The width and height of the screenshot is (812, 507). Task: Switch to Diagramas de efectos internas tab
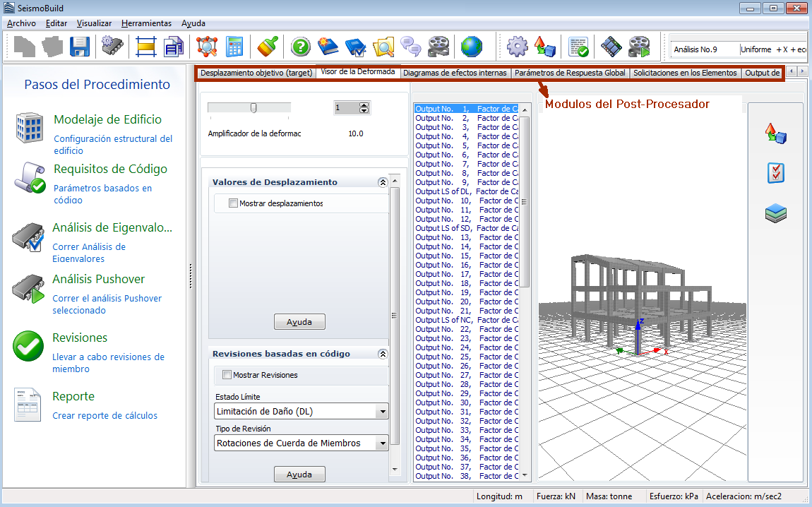click(x=455, y=73)
